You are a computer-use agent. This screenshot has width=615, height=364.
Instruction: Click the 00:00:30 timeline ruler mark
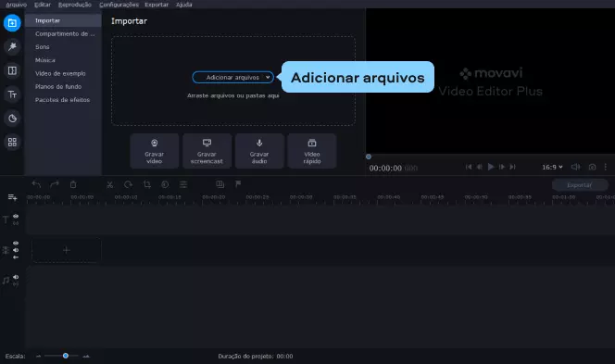coord(301,197)
